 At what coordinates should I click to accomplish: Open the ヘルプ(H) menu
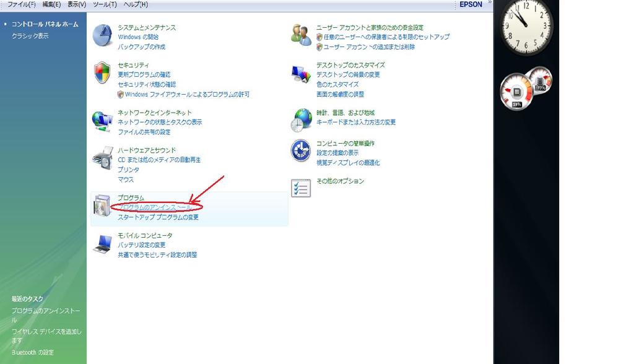click(135, 4)
